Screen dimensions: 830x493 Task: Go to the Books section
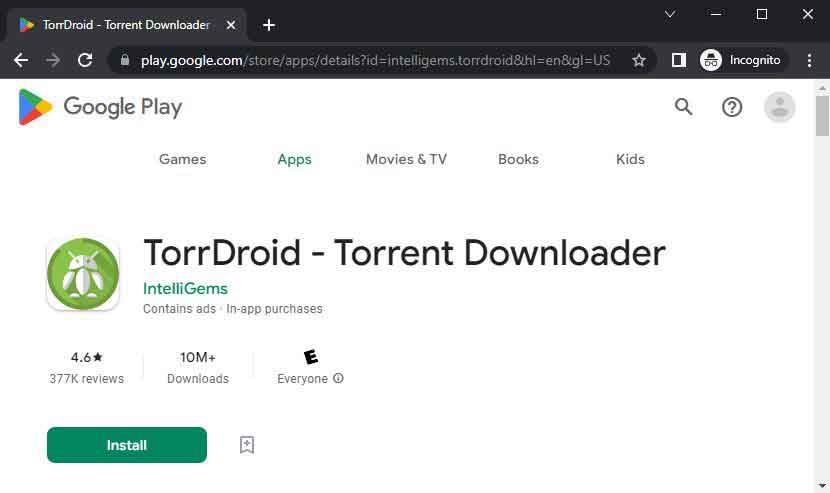518,159
